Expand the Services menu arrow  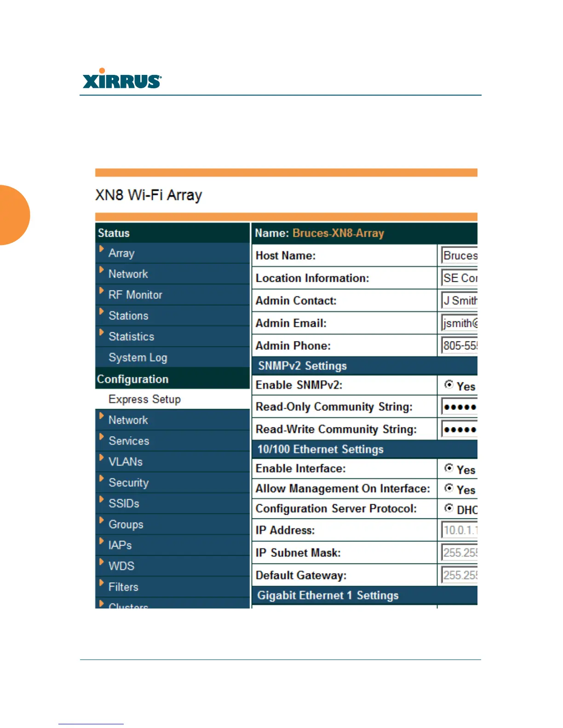point(102,437)
